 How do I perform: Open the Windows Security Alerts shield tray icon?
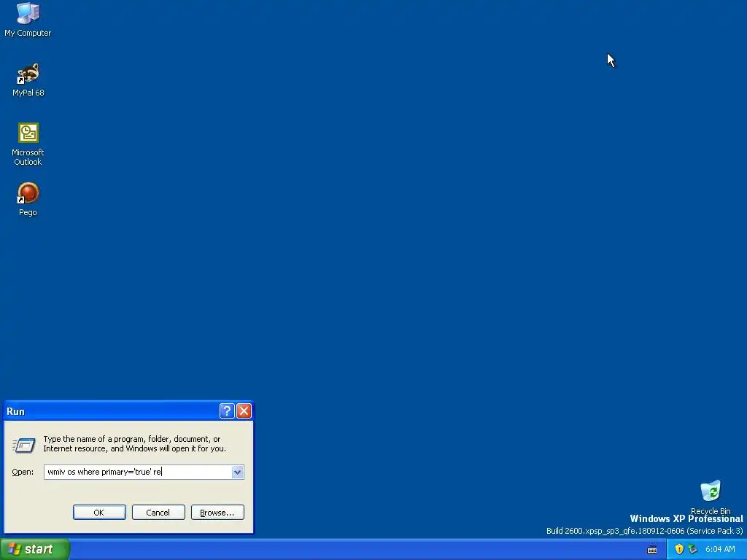click(x=679, y=549)
